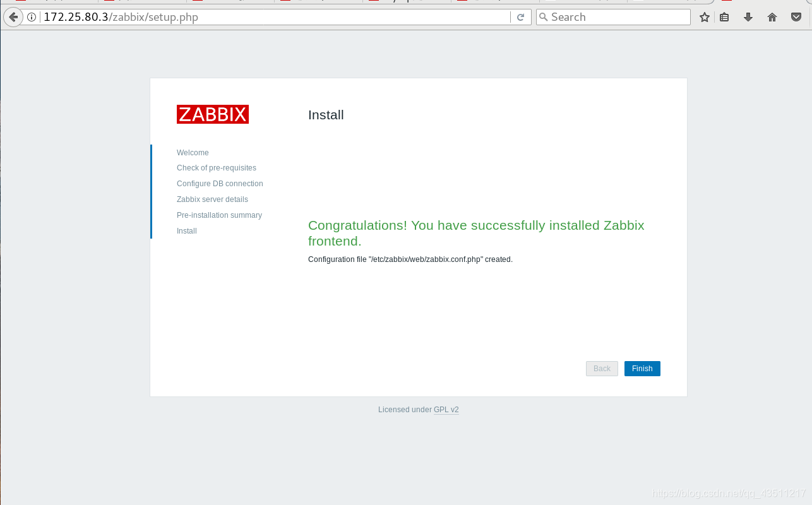
Task: Click the Congratulations success message
Action: (476, 233)
